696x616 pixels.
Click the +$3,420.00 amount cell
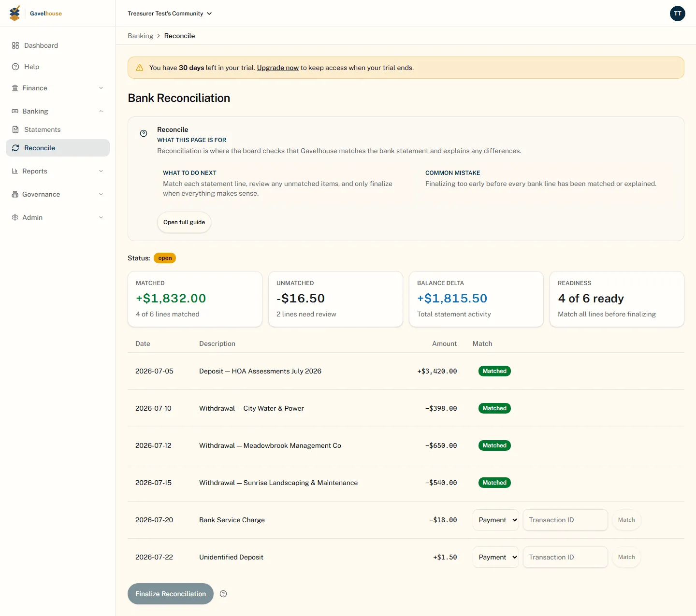pyautogui.click(x=437, y=371)
